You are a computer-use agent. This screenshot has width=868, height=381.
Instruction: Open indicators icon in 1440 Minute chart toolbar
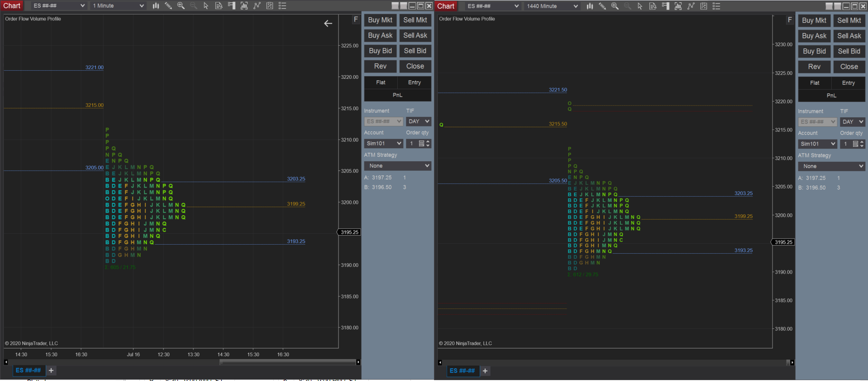point(678,6)
